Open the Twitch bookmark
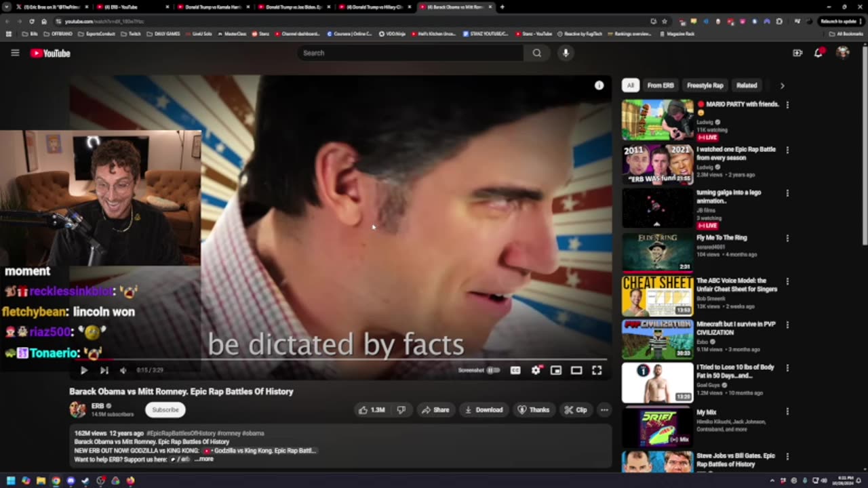Screen dimensions: 868x488 [x=130, y=34]
